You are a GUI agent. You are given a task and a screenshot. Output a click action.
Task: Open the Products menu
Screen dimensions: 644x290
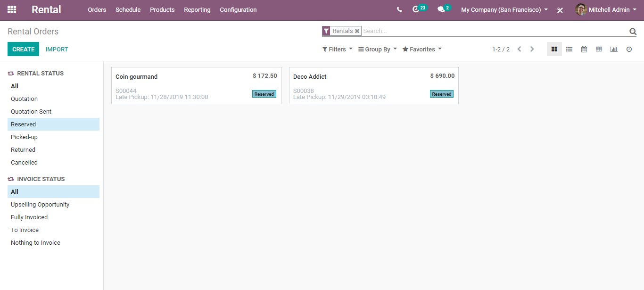tap(162, 9)
